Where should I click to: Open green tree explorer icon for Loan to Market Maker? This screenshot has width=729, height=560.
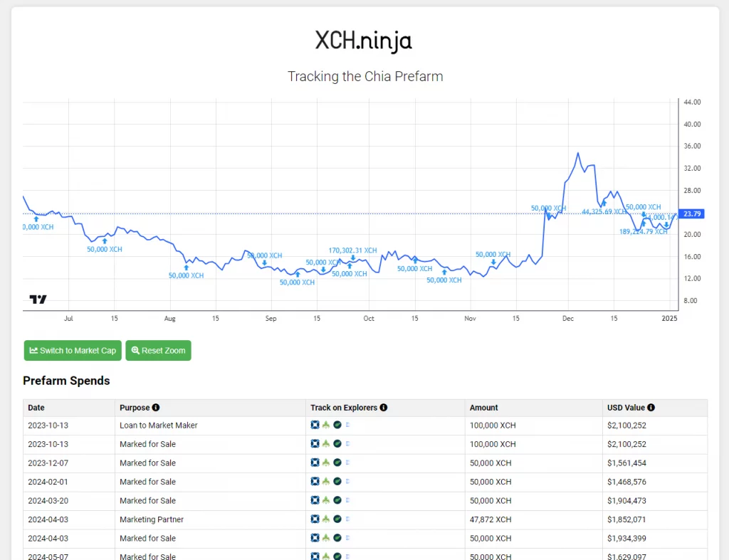(x=326, y=425)
